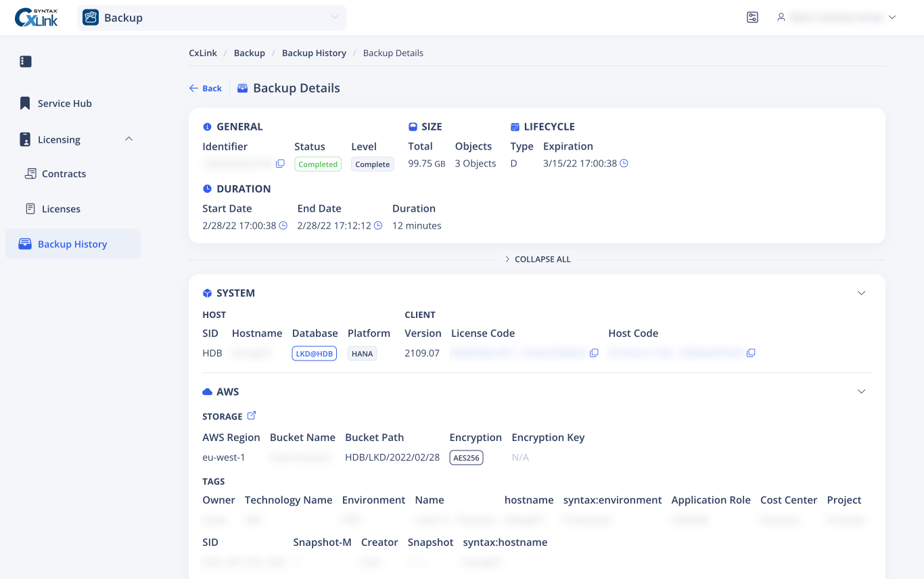Image resolution: width=924 pixels, height=579 pixels.
Task: Click Backup History breadcrumb link
Action: click(x=314, y=53)
